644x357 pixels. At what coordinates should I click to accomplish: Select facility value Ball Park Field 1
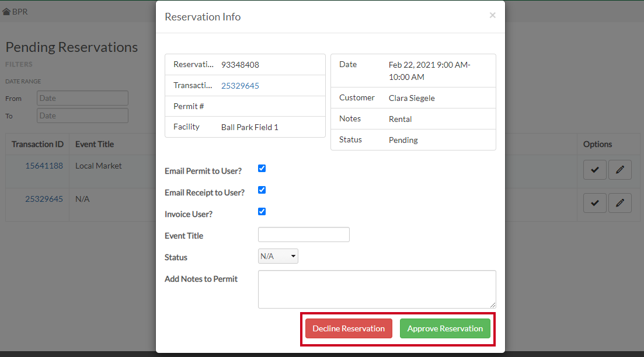pyautogui.click(x=250, y=127)
